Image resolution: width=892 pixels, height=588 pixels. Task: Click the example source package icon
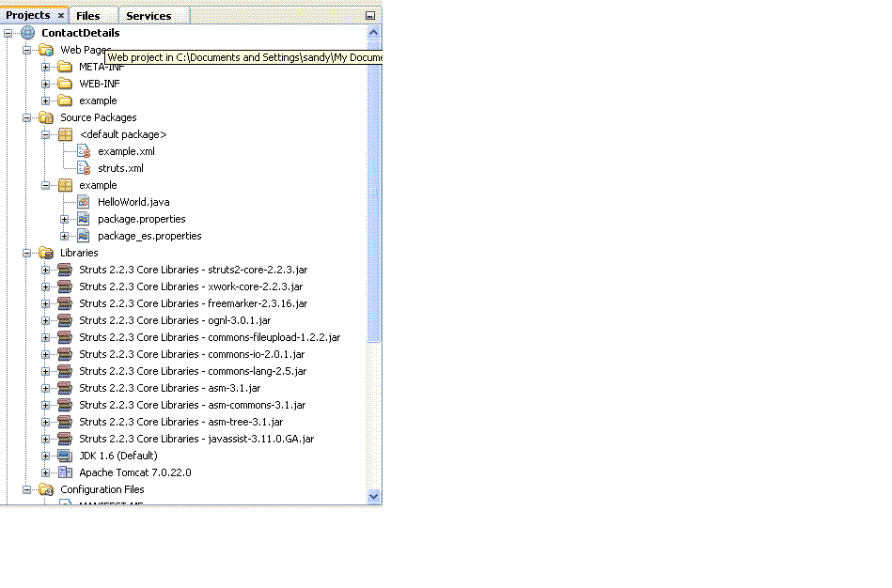coord(65,185)
